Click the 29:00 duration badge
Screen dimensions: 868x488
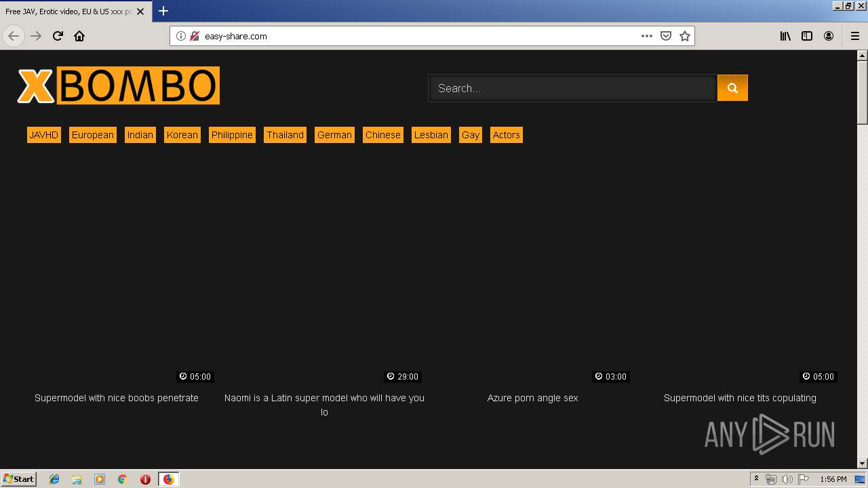pyautogui.click(x=403, y=376)
